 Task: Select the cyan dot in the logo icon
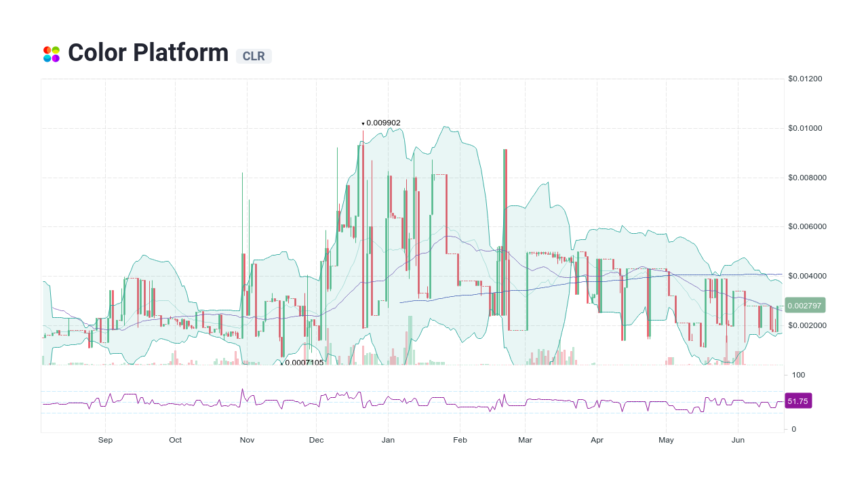pos(47,58)
